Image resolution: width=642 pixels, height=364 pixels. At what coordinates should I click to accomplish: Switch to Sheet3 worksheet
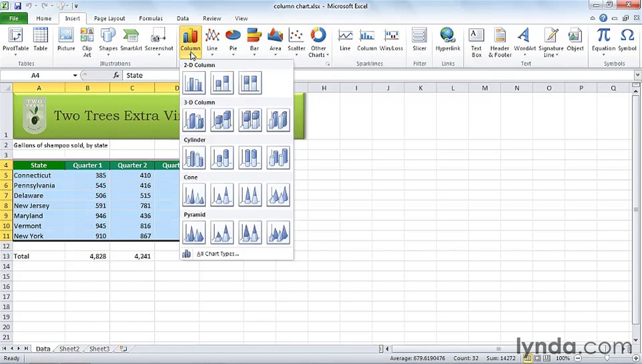click(99, 349)
